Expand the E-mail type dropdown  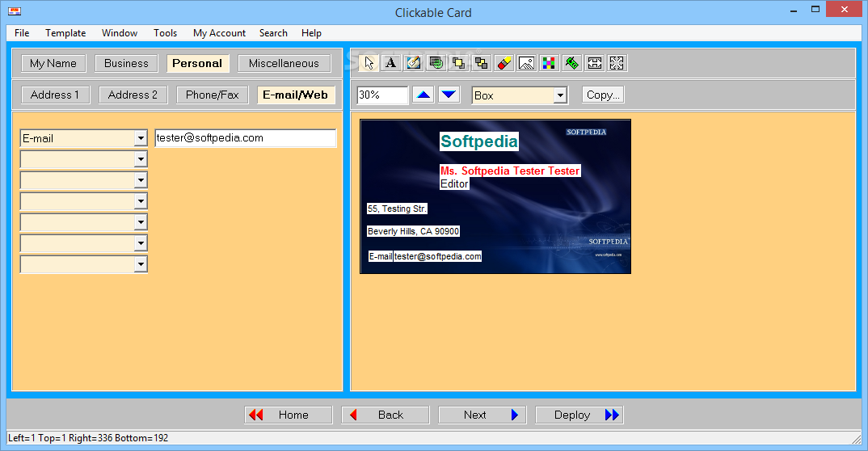coord(141,138)
